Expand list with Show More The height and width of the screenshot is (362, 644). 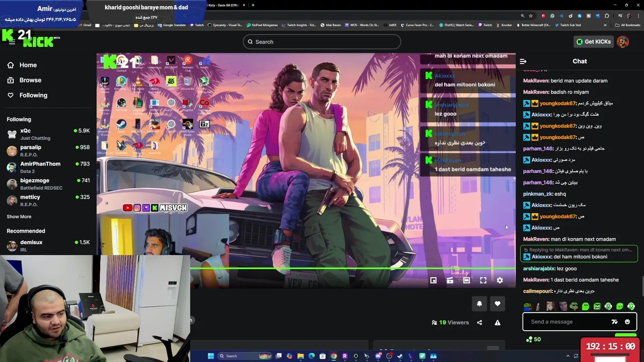(19, 217)
